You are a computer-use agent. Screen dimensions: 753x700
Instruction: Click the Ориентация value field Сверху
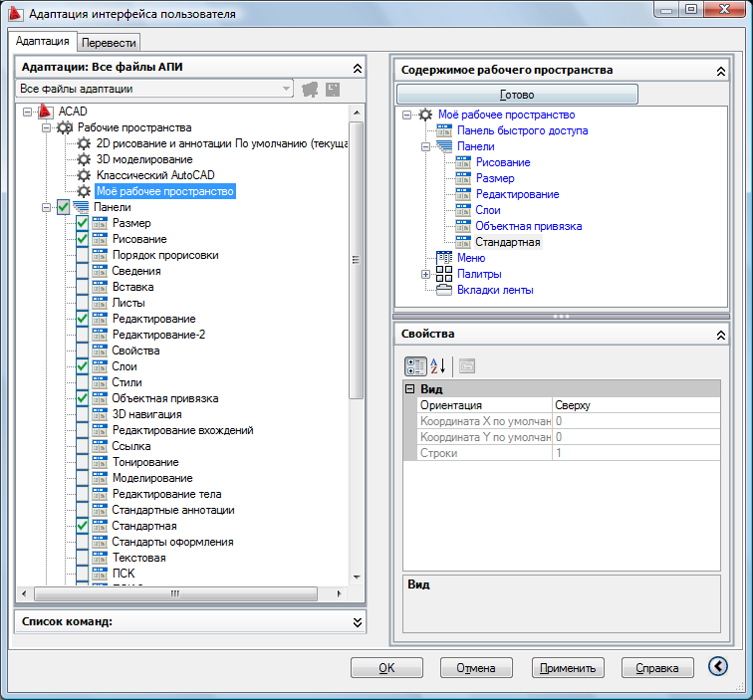pyautogui.click(x=636, y=405)
